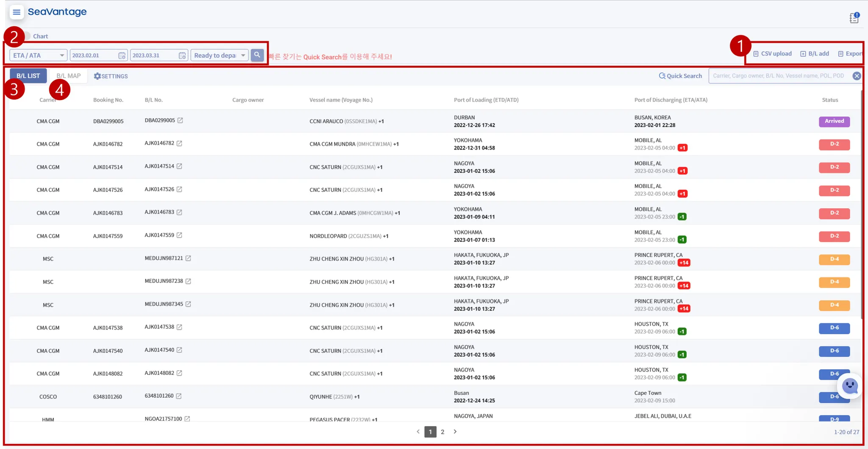The width and height of the screenshot is (868, 449).
Task: Click red +1 badge in AJK0147514 row
Action: tap(682, 171)
